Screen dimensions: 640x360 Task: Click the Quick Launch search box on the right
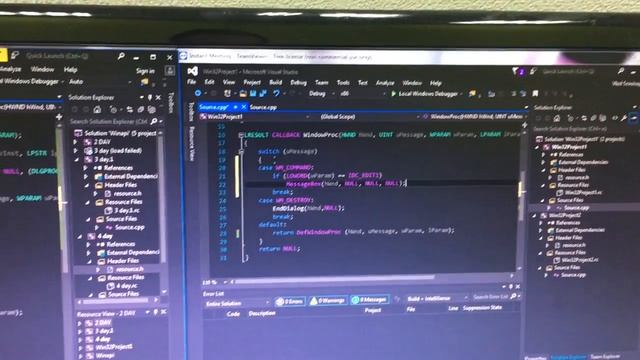[x=584, y=71]
